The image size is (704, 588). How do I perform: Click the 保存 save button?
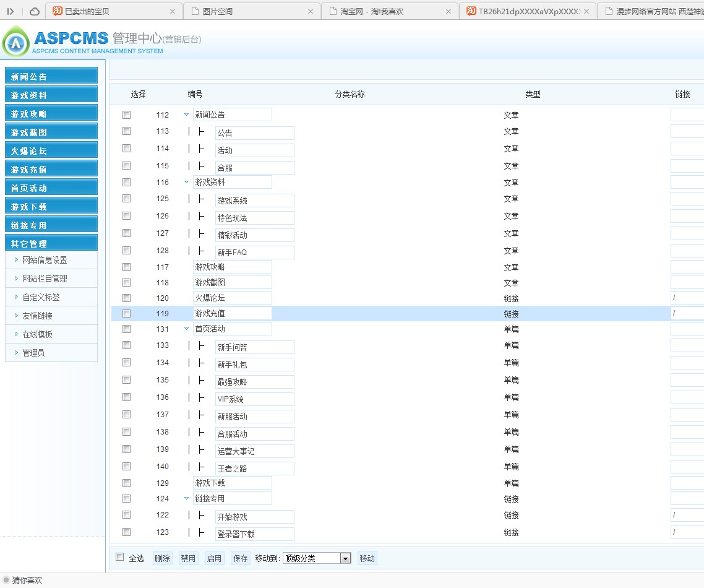pos(240,558)
